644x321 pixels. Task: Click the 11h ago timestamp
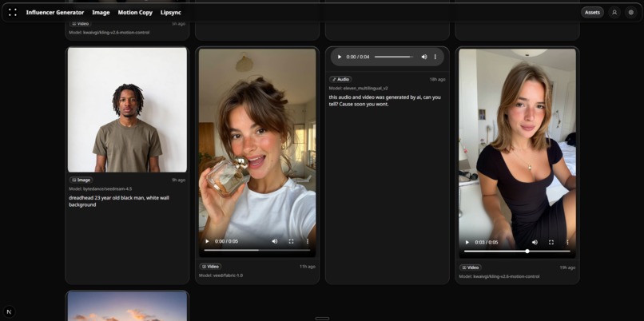(307, 267)
